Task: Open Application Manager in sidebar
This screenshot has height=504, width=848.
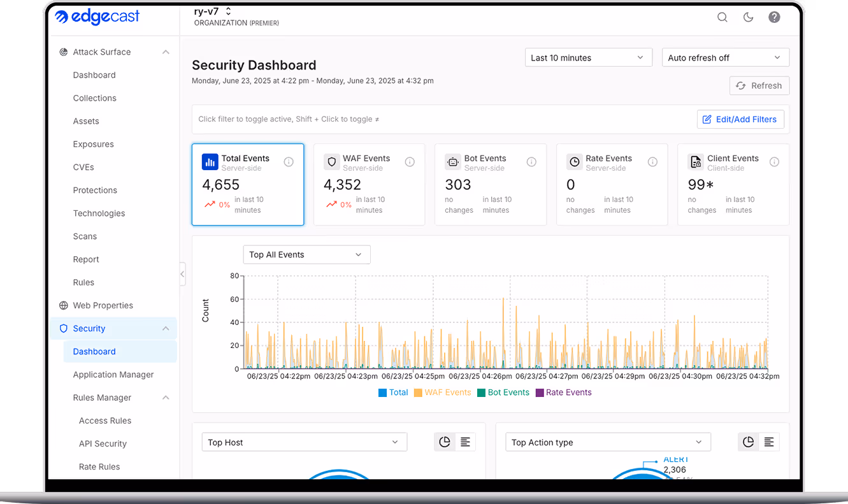Action: [x=113, y=375]
